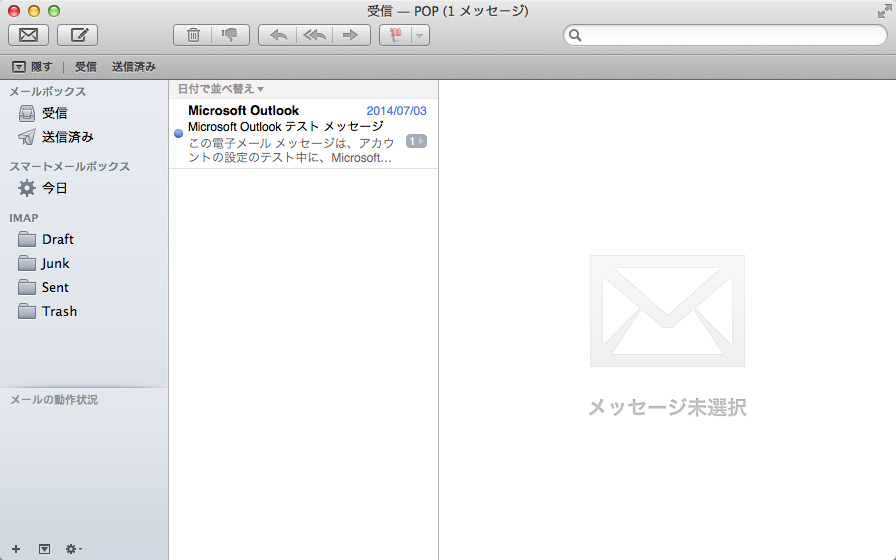Click the Reply All double-arrow button

(314, 35)
